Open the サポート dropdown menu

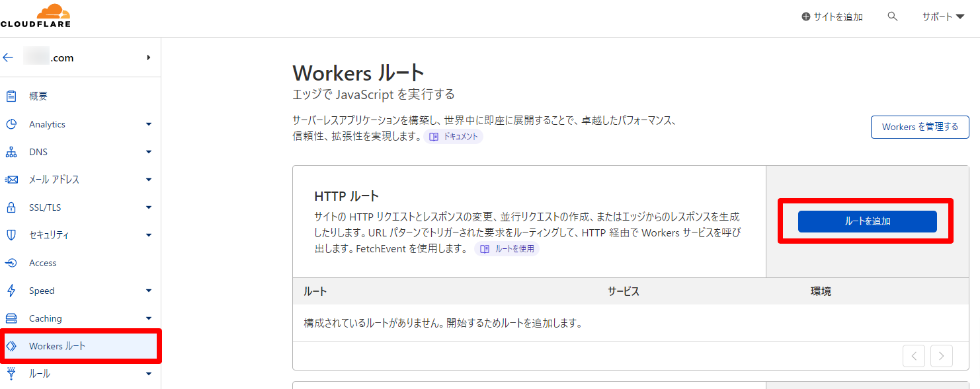click(x=944, y=17)
